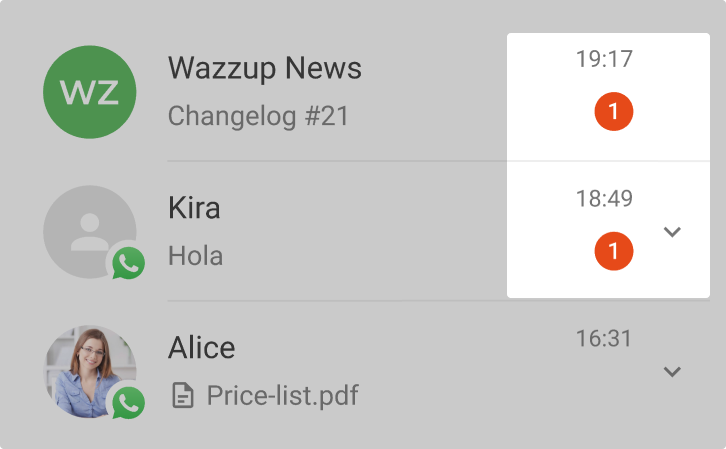726x449 pixels.
Task: Click WhatsApp badge on Kira's avatar
Action: (x=128, y=264)
